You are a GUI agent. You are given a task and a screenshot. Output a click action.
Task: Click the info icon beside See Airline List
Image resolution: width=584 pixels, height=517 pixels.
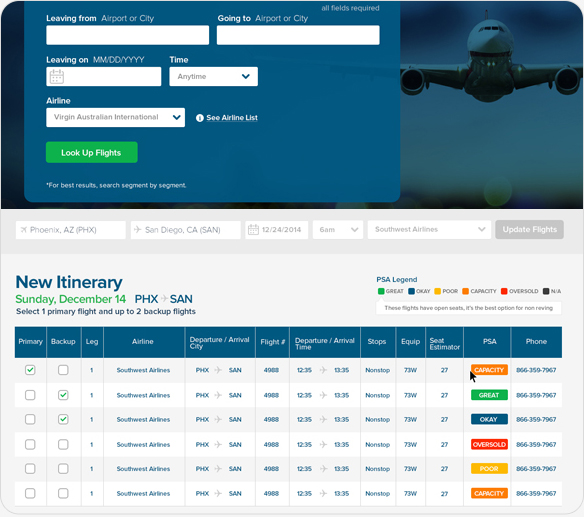tap(200, 118)
